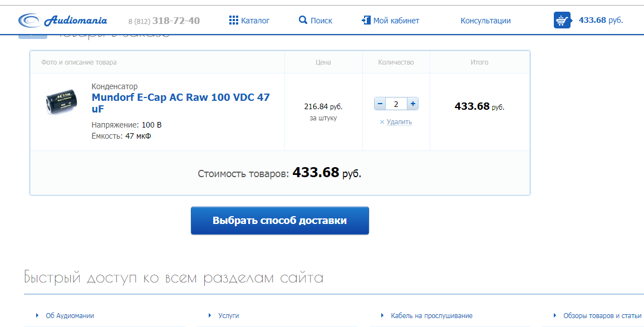
Task: Click Выбрать способ доставки button
Action: [x=279, y=221]
